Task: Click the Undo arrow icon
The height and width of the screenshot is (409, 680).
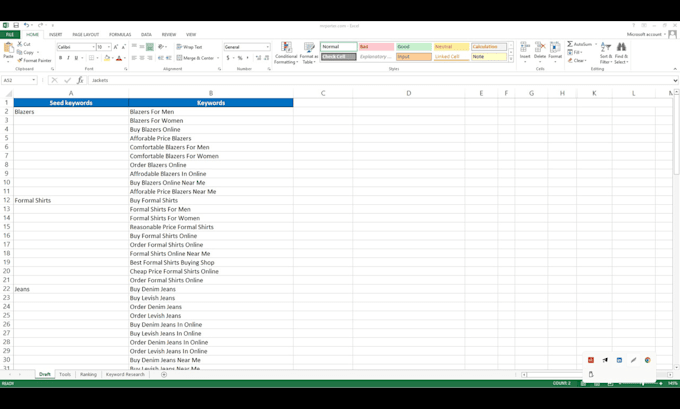Action: tap(26, 26)
